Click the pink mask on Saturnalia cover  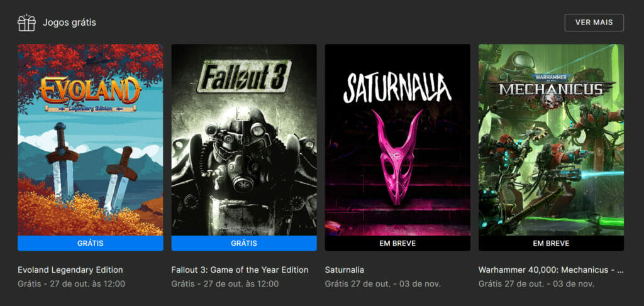coord(397,157)
